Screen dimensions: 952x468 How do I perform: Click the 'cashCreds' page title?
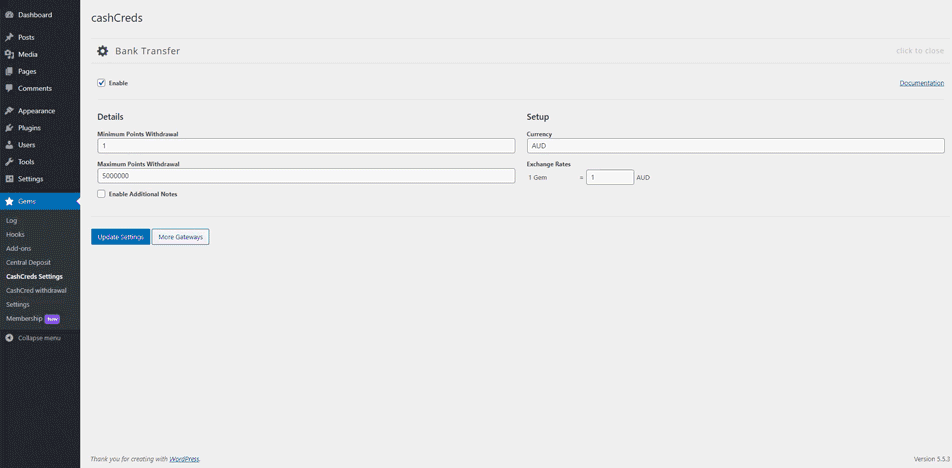click(117, 18)
